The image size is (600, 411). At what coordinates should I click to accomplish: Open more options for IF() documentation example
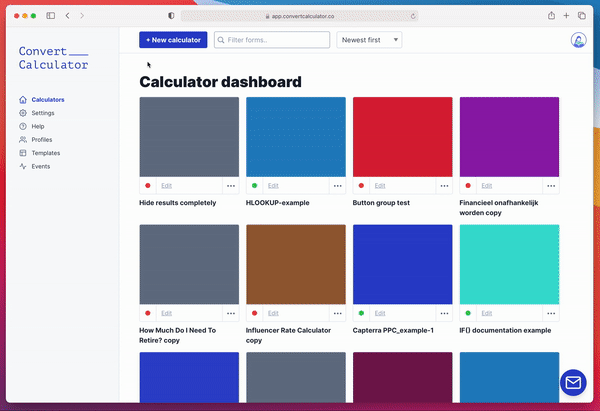point(551,313)
